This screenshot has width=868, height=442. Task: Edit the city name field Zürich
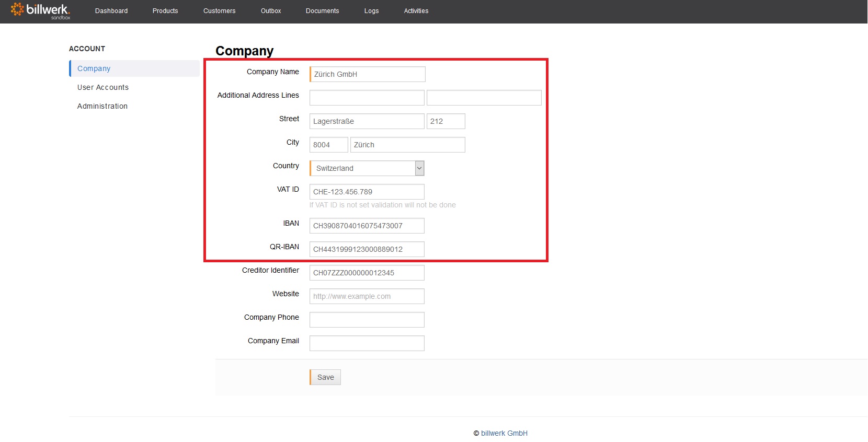point(408,145)
